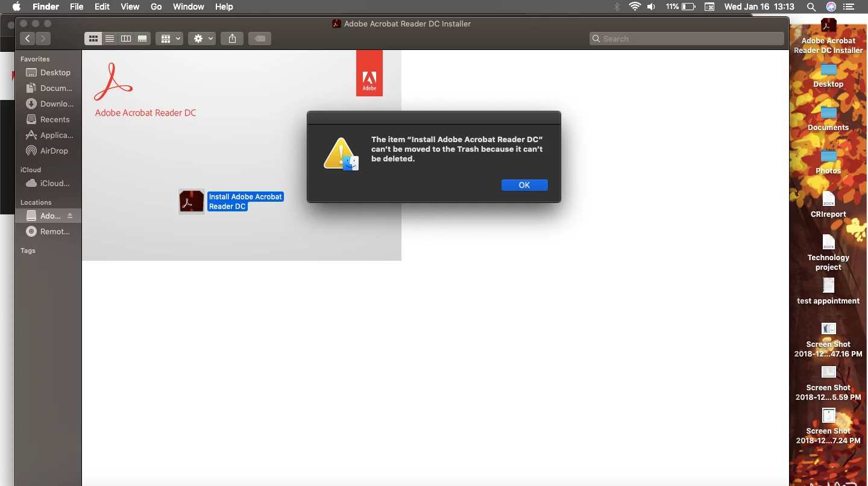Image resolution: width=868 pixels, height=486 pixels.
Task: Open the Edit menu
Action: pyautogui.click(x=102, y=7)
